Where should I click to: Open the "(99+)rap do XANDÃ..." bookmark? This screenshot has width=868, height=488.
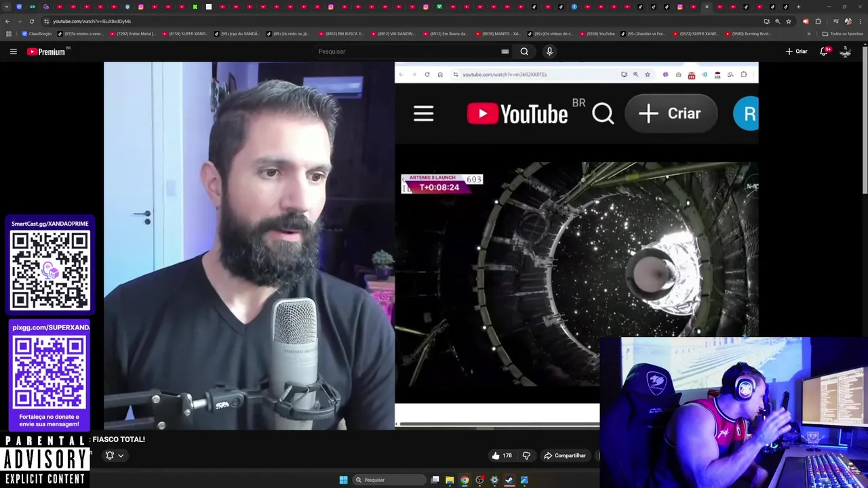[237, 33]
